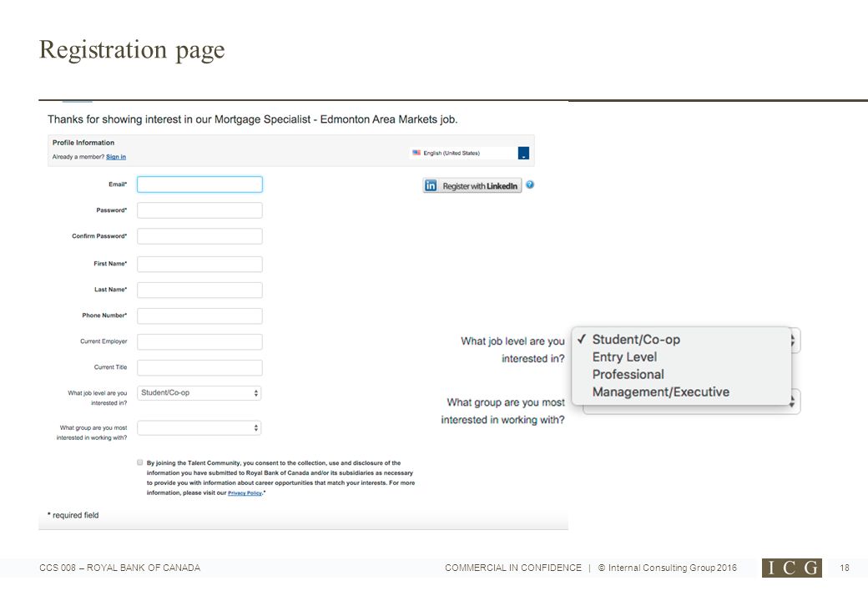Open the job level dropdown showing Student/Co-op
Screen dimensions: 868x601
tap(199, 393)
